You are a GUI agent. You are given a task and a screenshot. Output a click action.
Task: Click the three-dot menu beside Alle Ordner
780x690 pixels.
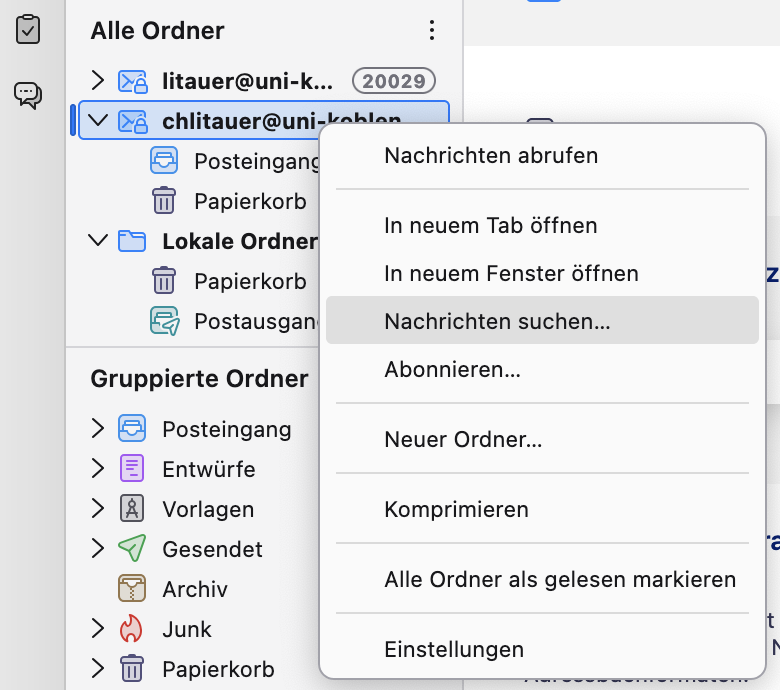[432, 31]
